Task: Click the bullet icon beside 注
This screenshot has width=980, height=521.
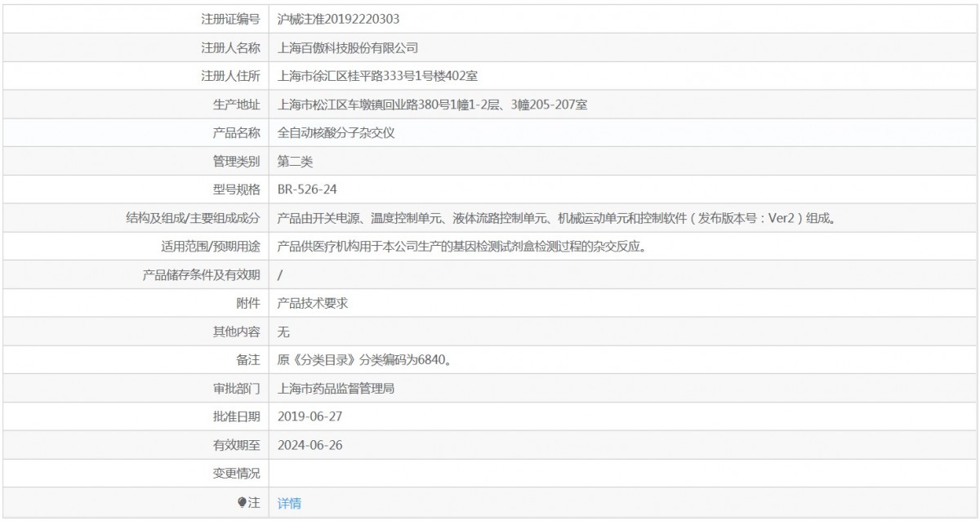Action: [x=241, y=503]
